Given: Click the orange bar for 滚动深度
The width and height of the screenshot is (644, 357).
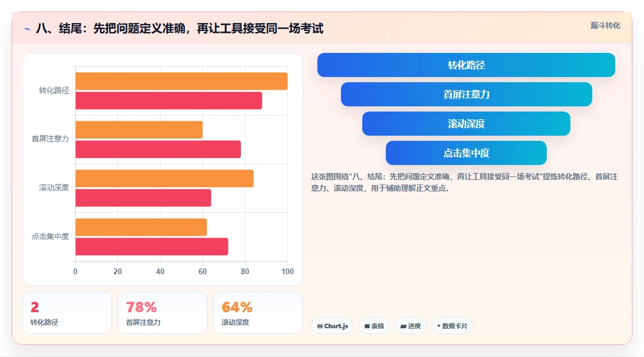Looking at the screenshot, I should pos(164,178).
